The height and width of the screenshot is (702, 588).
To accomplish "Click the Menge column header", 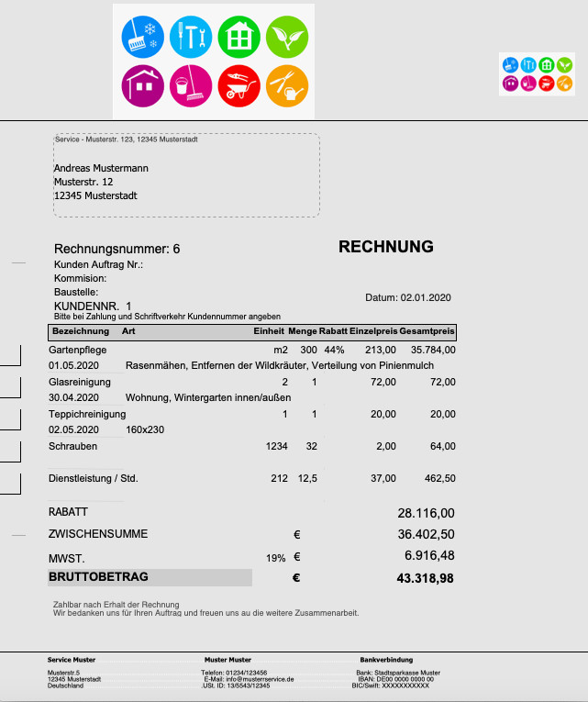I will (x=303, y=331).
